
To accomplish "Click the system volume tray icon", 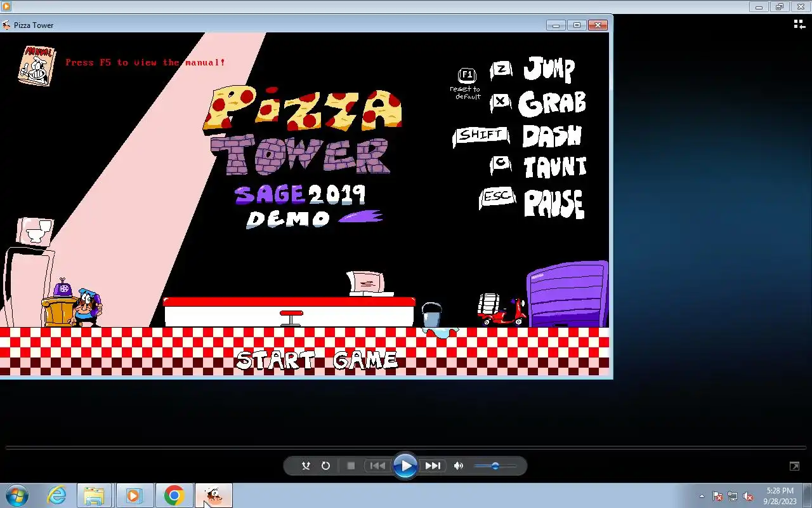I will pos(748,496).
